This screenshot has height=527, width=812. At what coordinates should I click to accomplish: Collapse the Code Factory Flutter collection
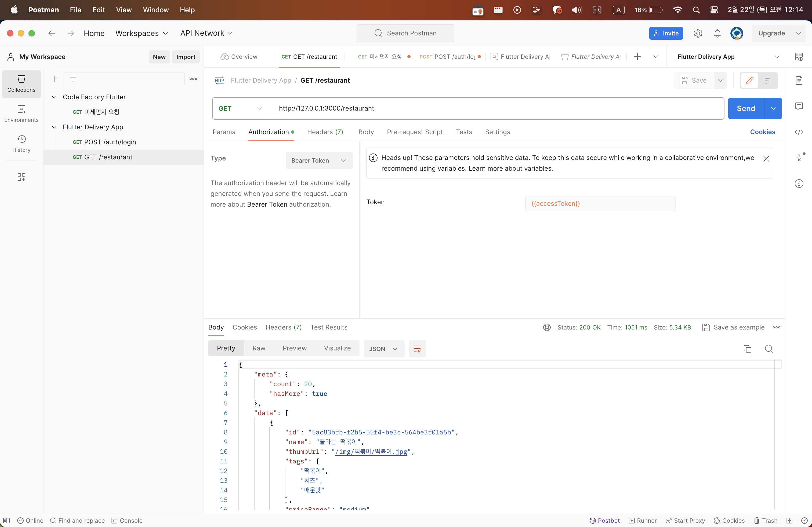(54, 97)
